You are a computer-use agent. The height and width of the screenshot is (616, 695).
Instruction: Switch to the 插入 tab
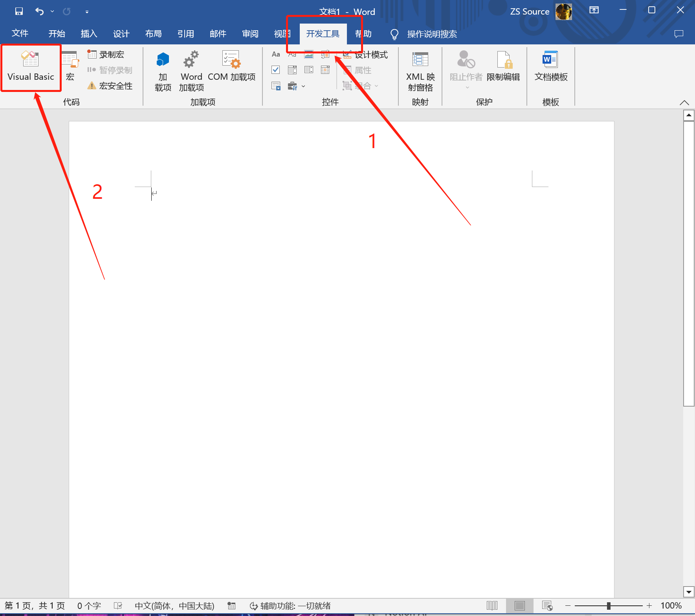pyautogui.click(x=89, y=34)
